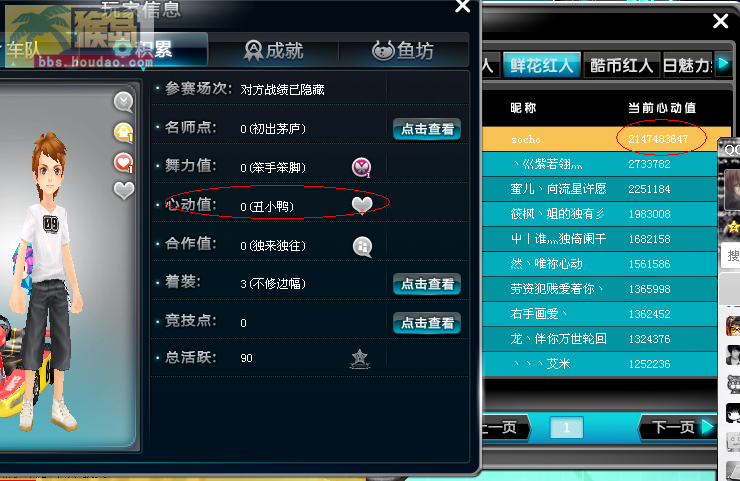Click the gift bubble icon in 合作值 row
This screenshot has height=481, width=740.
tap(362, 246)
